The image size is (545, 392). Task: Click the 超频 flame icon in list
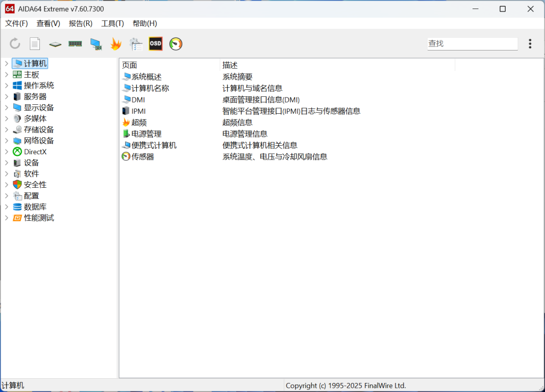(x=126, y=122)
